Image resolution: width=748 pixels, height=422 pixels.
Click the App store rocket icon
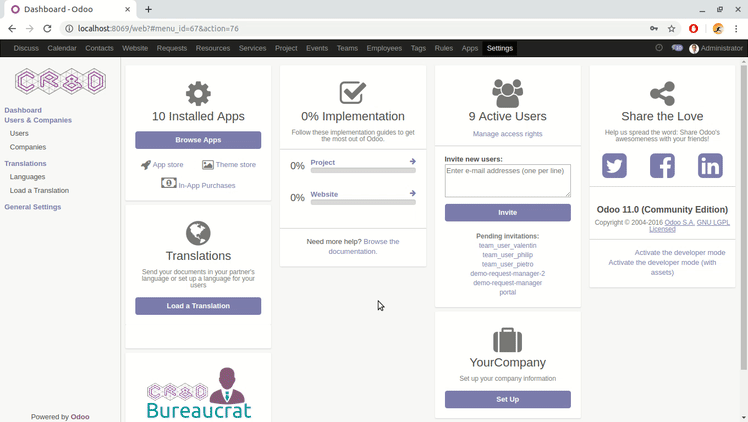click(145, 165)
